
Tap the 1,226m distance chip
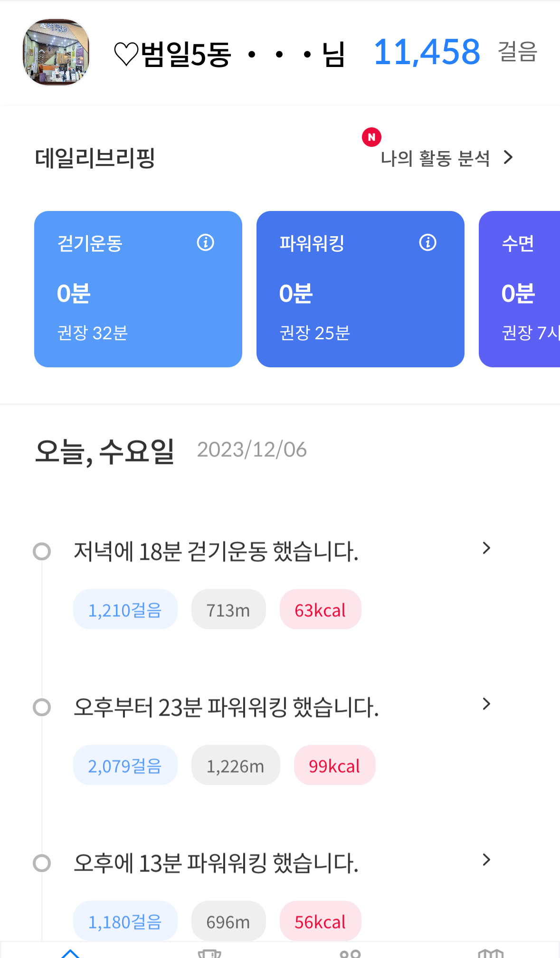click(235, 766)
